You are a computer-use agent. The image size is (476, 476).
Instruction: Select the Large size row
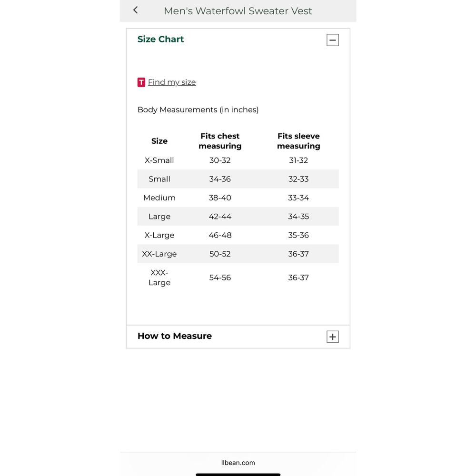238,217
